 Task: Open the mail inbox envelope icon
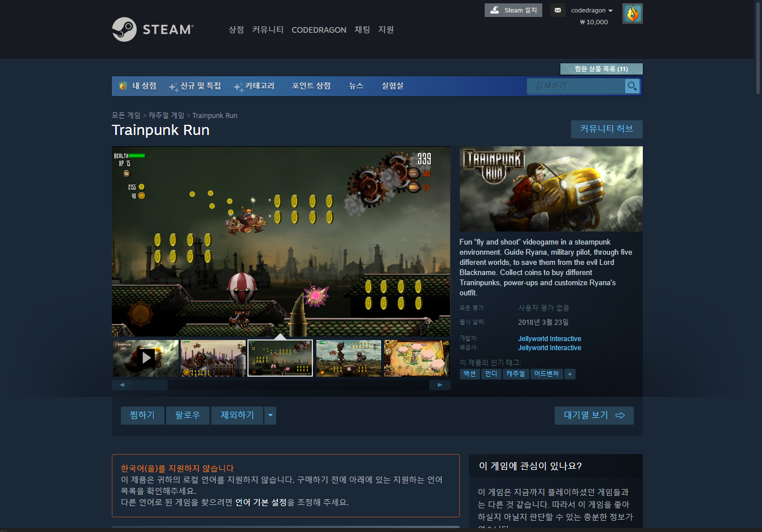click(558, 10)
